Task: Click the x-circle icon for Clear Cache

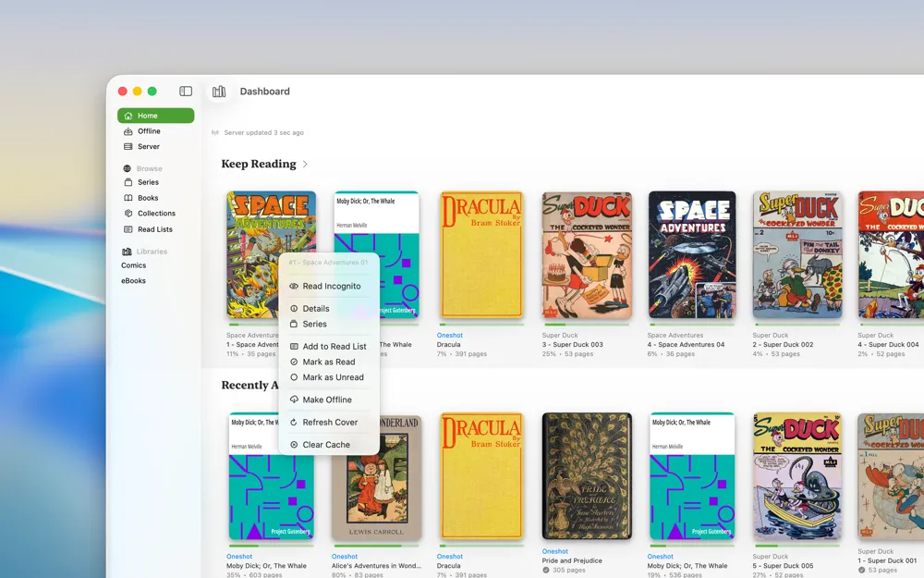Action: click(x=294, y=445)
